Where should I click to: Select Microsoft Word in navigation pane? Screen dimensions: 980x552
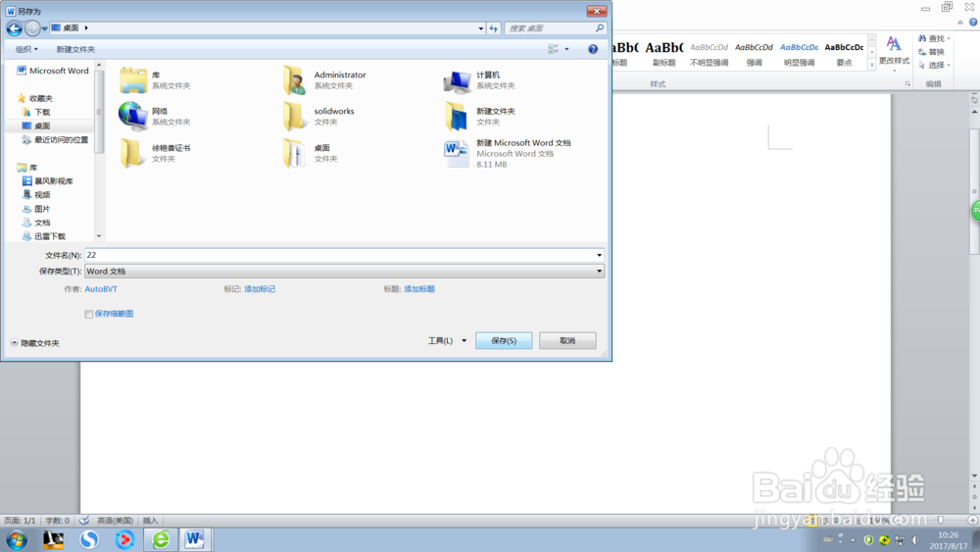tap(53, 71)
